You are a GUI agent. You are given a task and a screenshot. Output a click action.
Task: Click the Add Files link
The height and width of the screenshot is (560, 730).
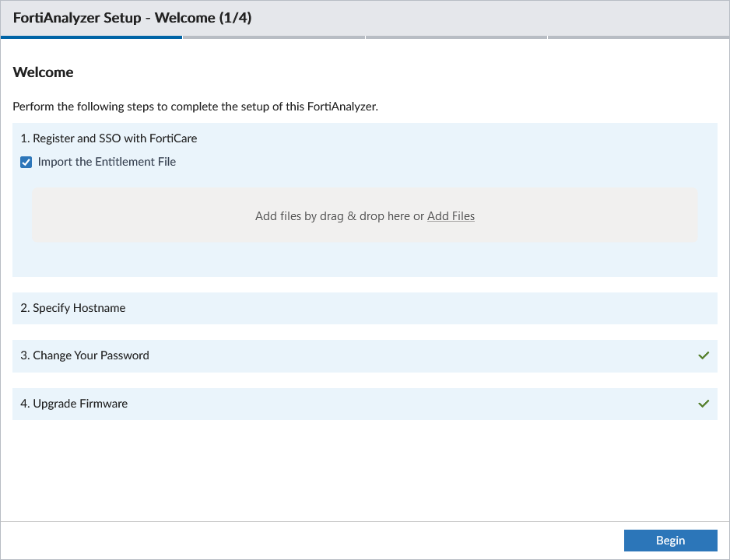(x=451, y=216)
